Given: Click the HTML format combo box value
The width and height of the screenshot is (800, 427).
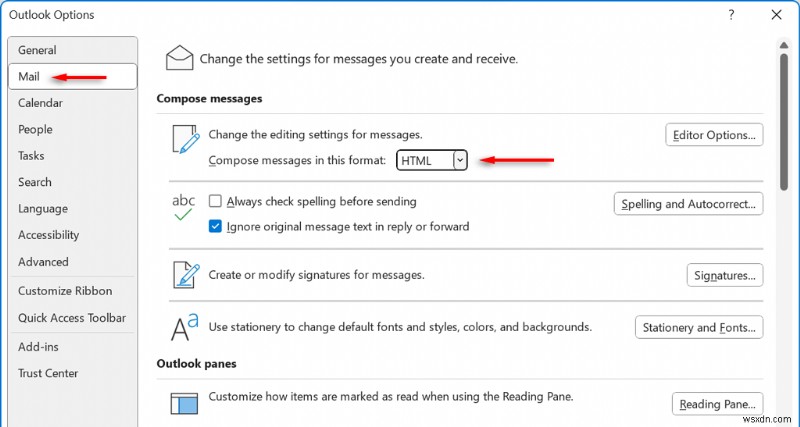Looking at the screenshot, I should point(425,161).
